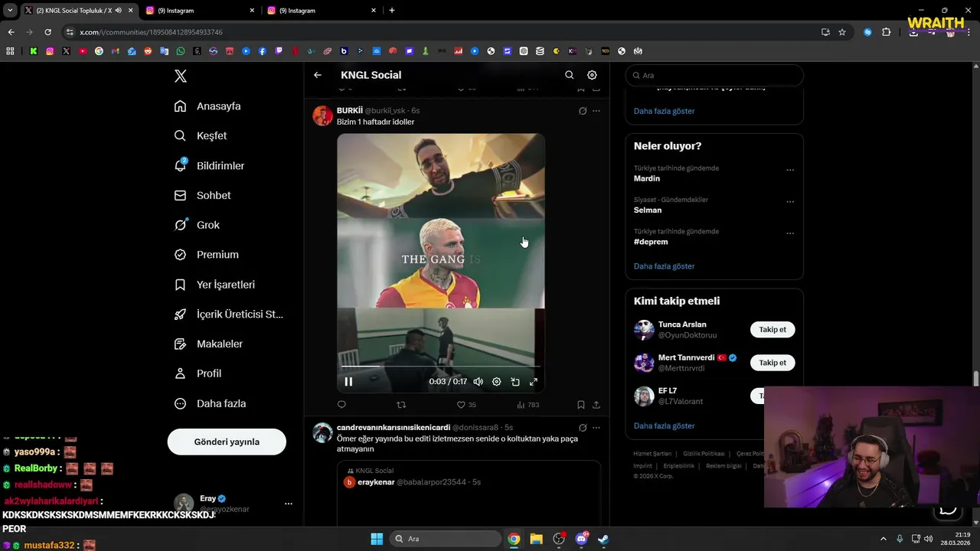Open Makaleler articles
This screenshot has height=551, width=980.
tap(208, 344)
